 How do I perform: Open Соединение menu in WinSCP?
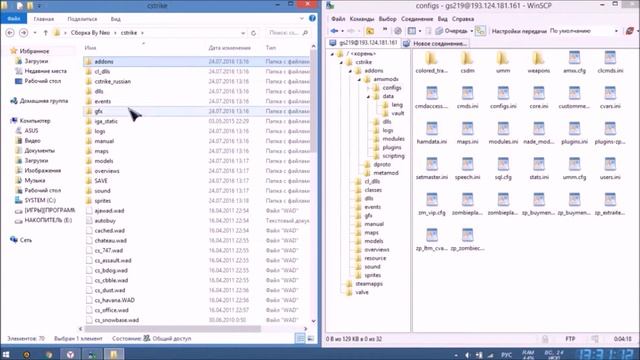[x=417, y=19]
